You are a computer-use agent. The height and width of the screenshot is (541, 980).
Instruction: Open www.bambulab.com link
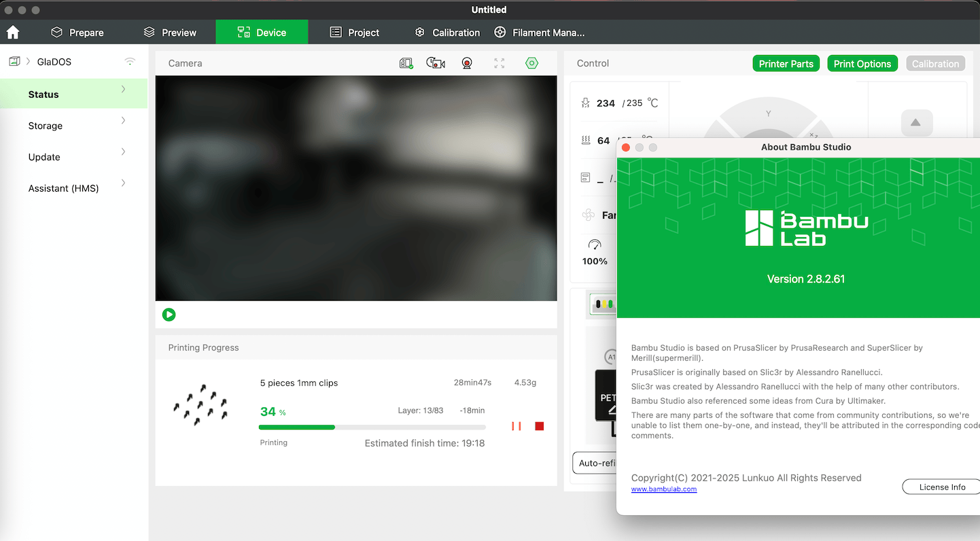[664, 489]
